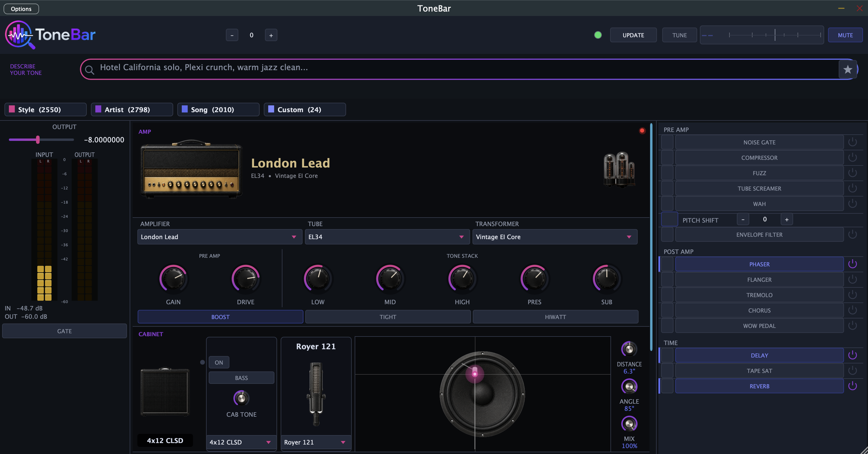Screen dimensions: 868x454
Task: Toggle the TUNE tuner button
Action: tap(679, 35)
